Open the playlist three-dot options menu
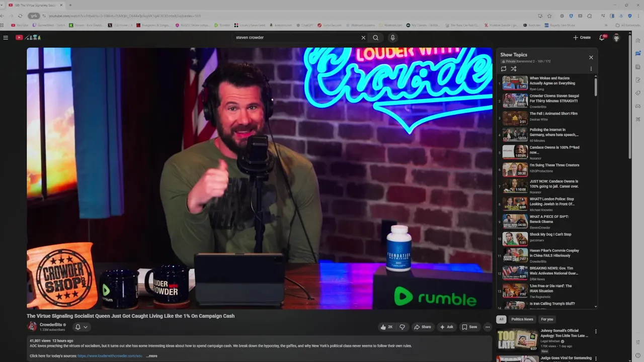 (591, 69)
